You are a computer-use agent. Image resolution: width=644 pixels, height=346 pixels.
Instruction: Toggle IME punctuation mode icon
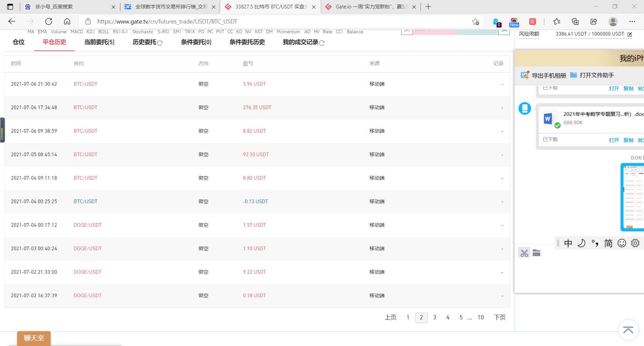tap(595, 243)
